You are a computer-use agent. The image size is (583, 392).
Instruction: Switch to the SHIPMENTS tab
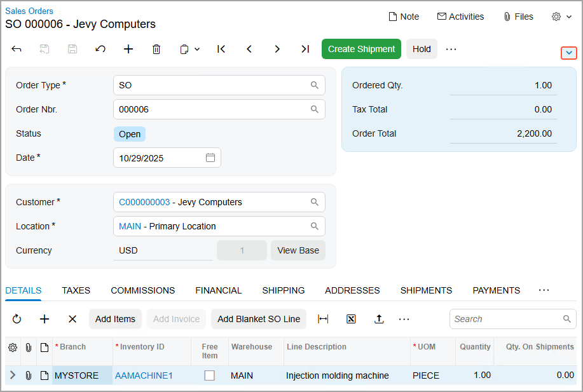point(426,290)
